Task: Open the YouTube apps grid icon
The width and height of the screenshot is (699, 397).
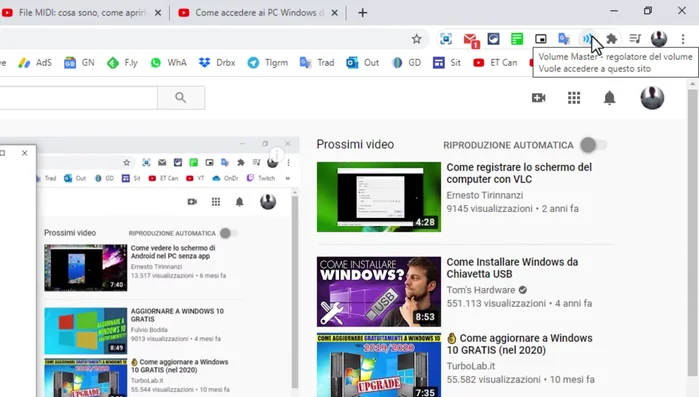Action: [574, 98]
